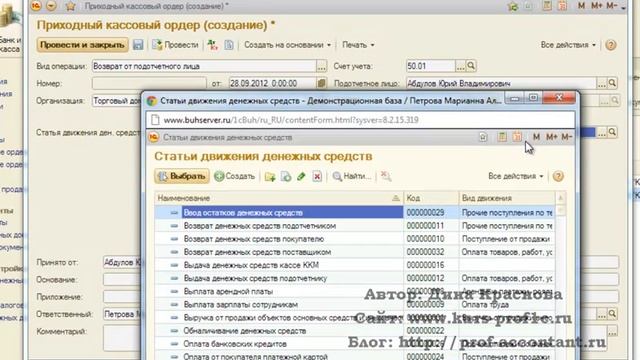Image resolution: width=640 pixels, height=360 pixels.
Task: Click calculator icon in popup header bar
Action: pyautogui.click(x=502, y=137)
